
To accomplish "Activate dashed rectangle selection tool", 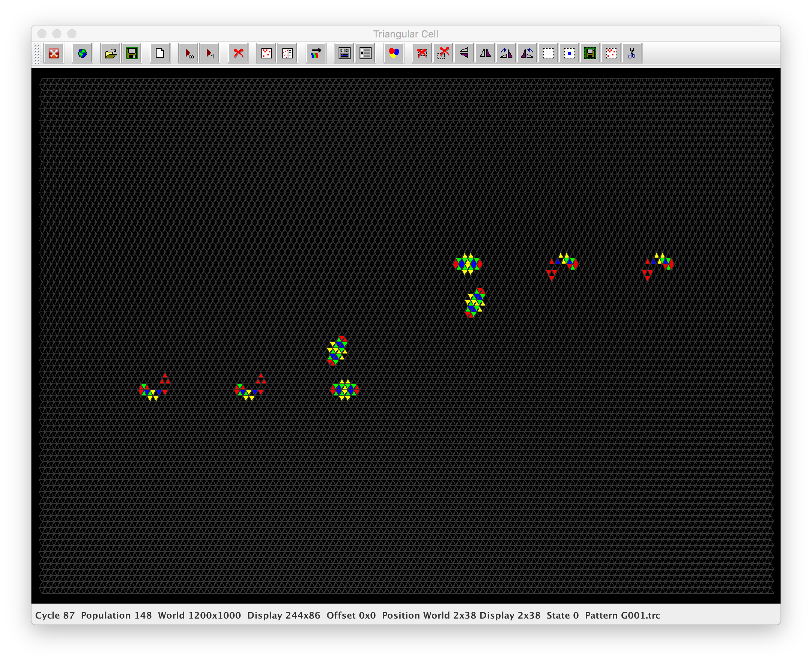I will (548, 53).
